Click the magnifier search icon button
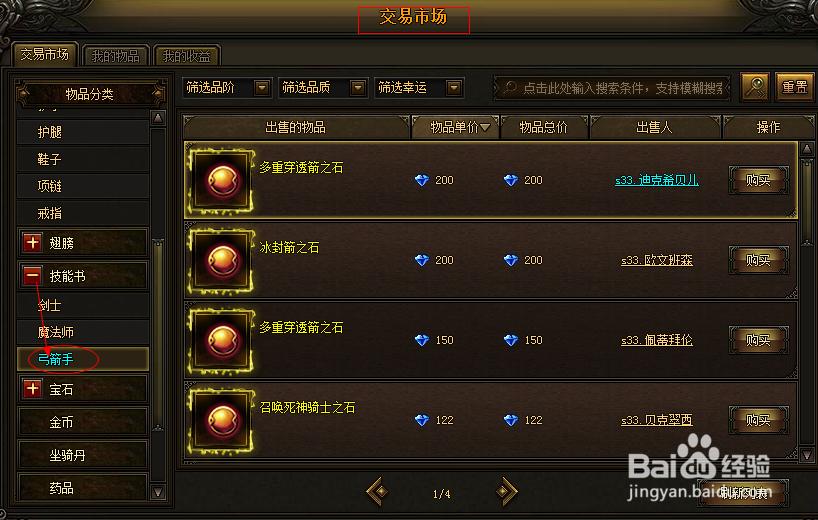 coord(755,87)
